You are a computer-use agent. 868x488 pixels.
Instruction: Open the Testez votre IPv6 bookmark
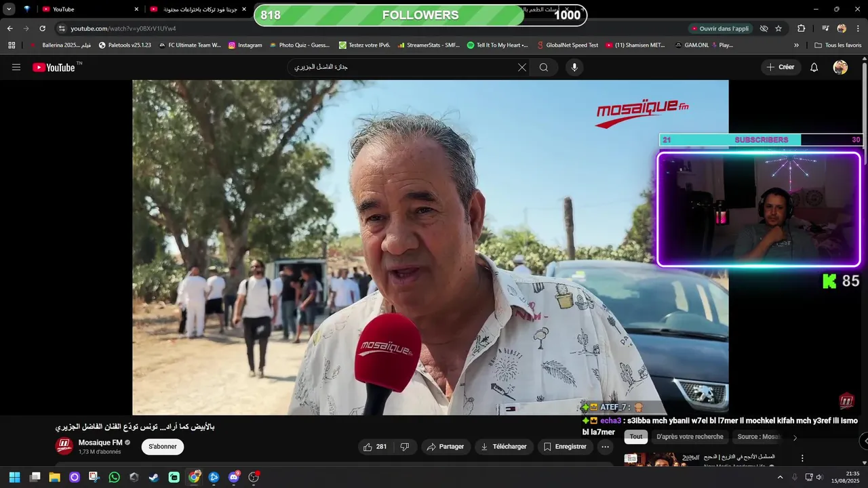click(364, 45)
